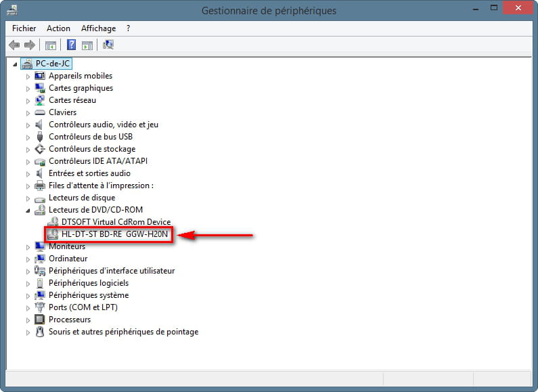
Task: Expand the Appareils mobiles node
Action: pyautogui.click(x=28, y=77)
